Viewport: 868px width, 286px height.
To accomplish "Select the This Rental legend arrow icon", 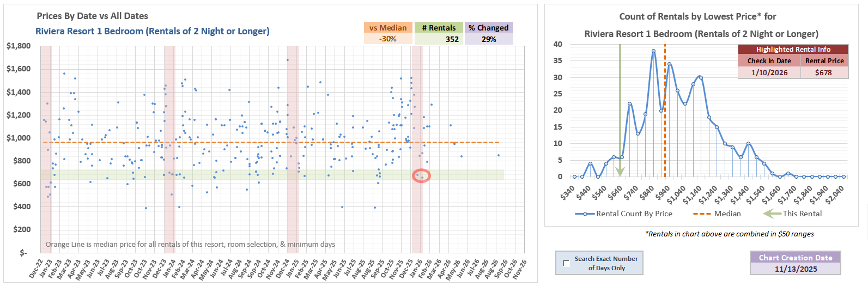I will [772, 214].
